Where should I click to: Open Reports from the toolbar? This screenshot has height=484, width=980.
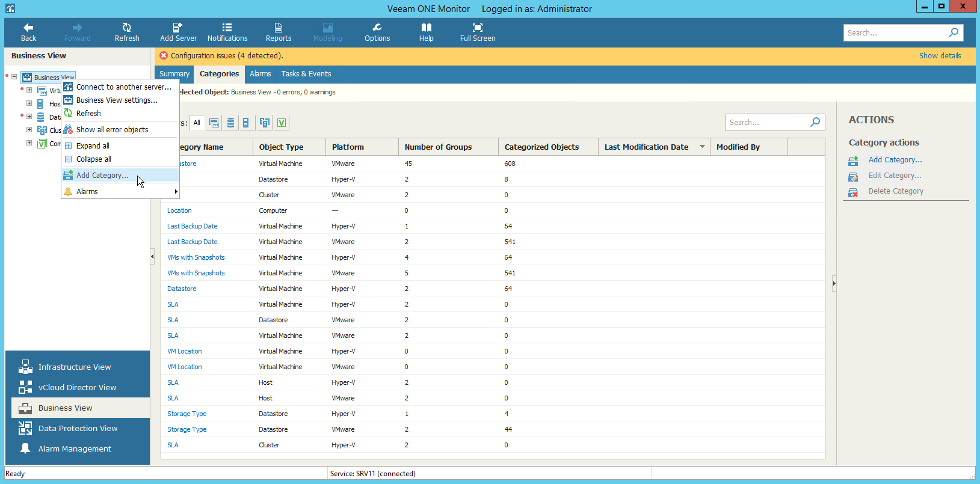coord(279,32)
